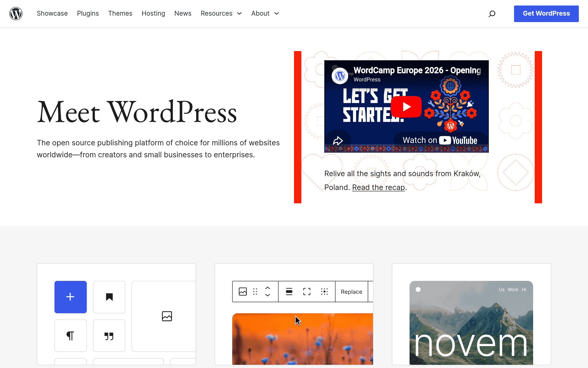Click the Us link in novem preview

501,290
